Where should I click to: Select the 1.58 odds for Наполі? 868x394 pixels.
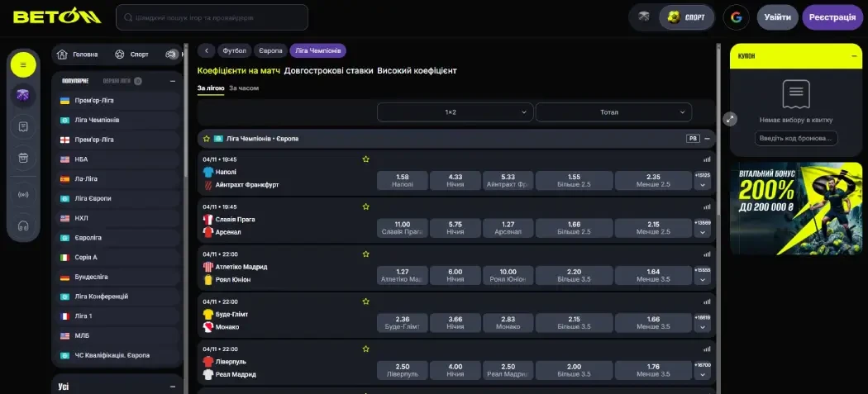403,180
